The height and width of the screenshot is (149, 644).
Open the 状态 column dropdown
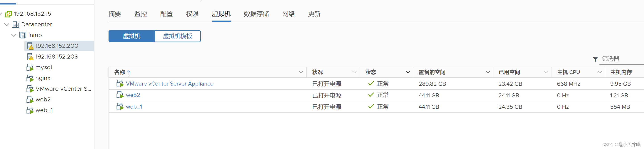click(x=408, y=72)
